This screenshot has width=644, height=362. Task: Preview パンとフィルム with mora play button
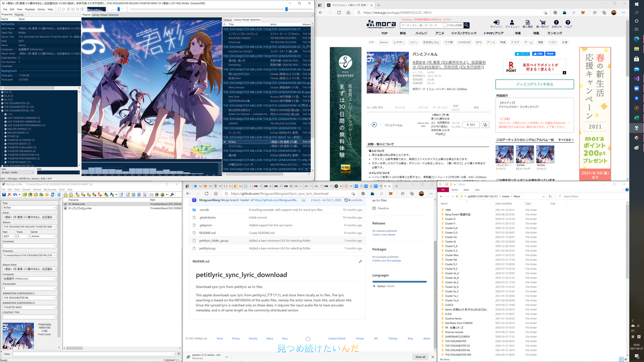coord(374,125)
